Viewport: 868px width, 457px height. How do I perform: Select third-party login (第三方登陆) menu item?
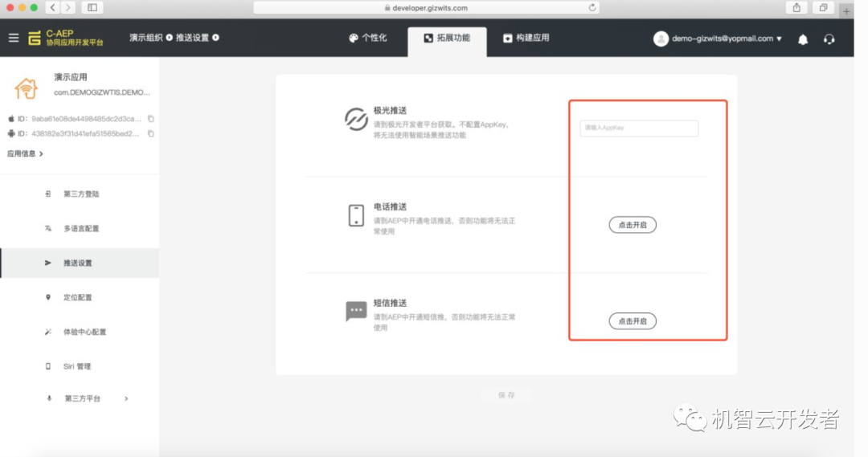pos(80,194)
